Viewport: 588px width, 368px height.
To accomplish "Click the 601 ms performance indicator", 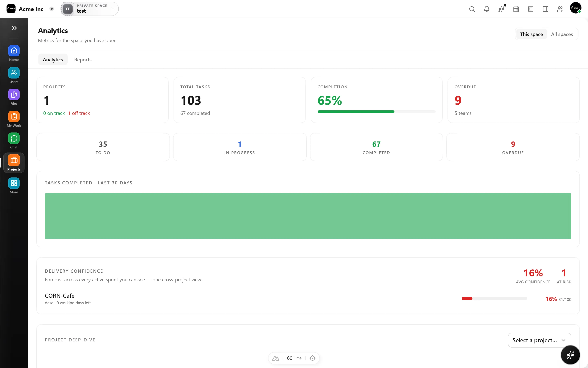I will coord(294,358).
